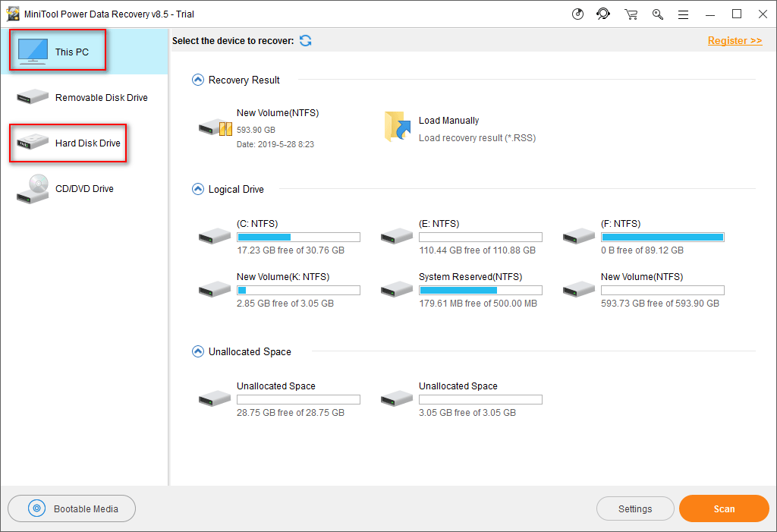Viewport: 777px width, 532px height.
Task: Select the Removable Disk Drive tab
Action: (x=84, y=97)
